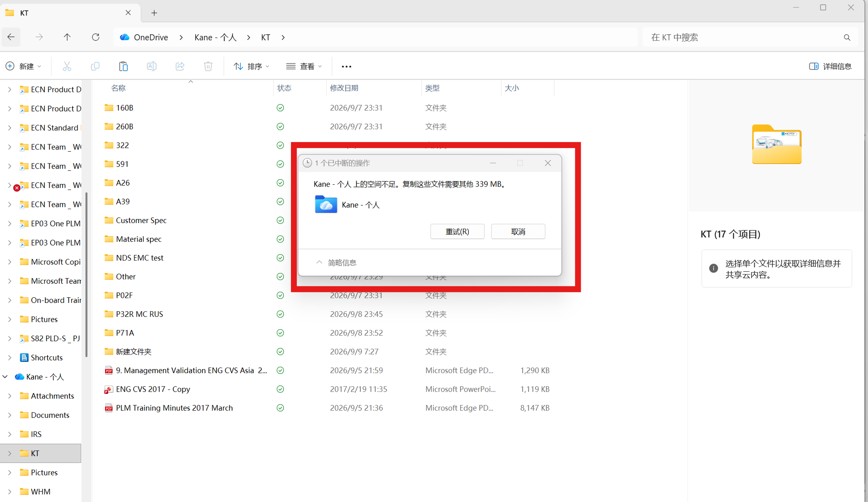Viewport: 868px width, 502px height.
Task: Open the 查看 view dropdown
Action: [304, 66]
